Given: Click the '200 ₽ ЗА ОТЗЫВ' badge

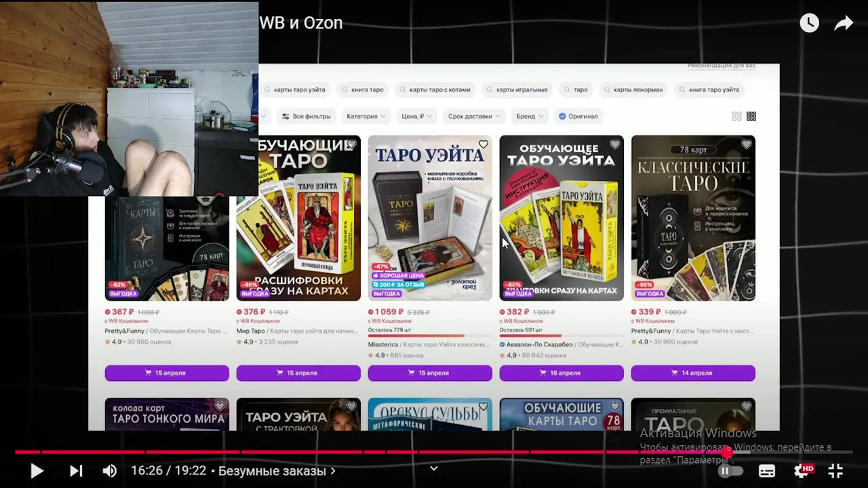Looking at the screenshot, I should pyautogui.click(x=399, y=285).
